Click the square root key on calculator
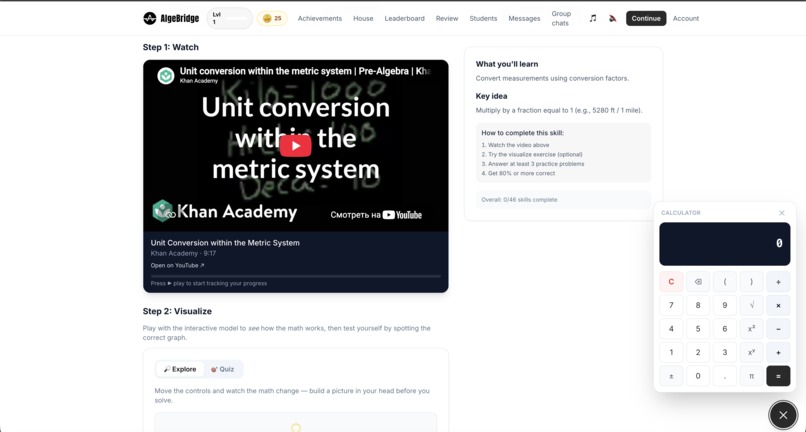The height and width of the screenshot is (432, 806). 752,305
